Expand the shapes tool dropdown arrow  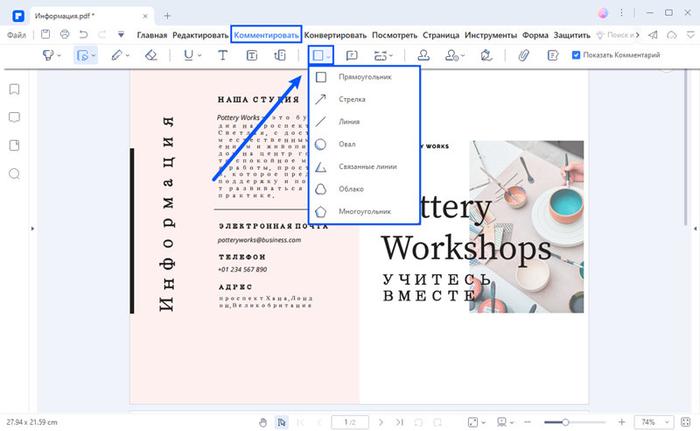(x=329, y=56)
